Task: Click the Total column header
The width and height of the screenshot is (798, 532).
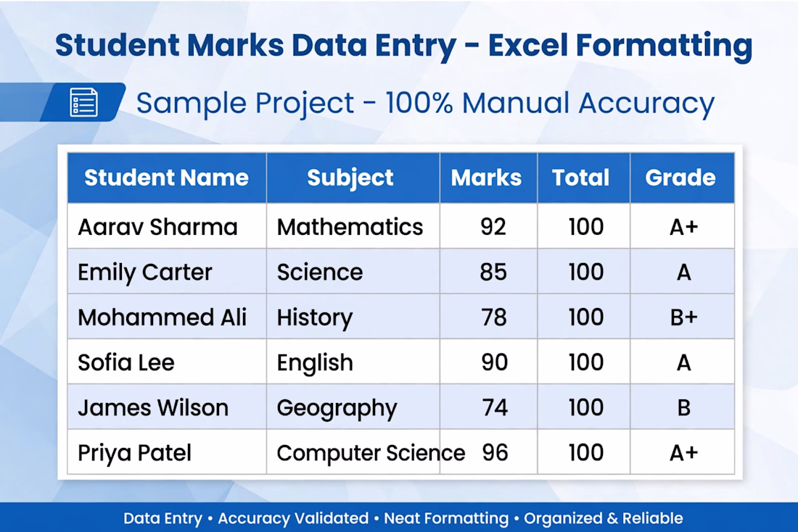Action: point(583,178)
